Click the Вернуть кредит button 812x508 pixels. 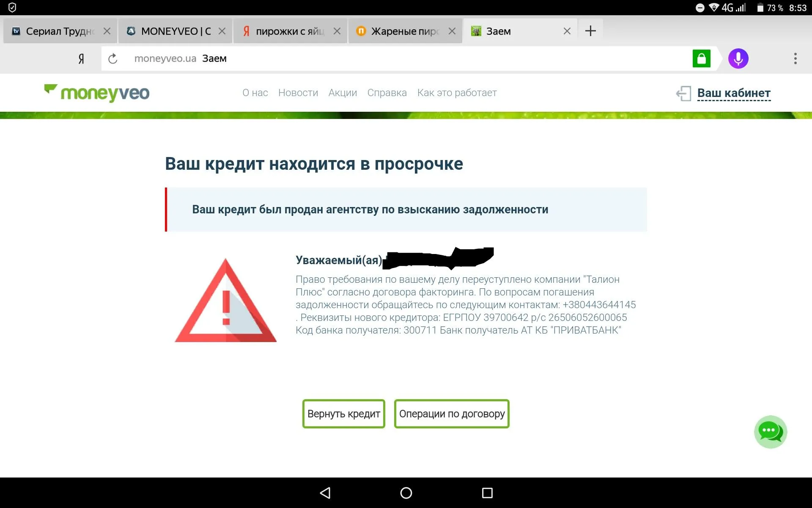[343, 414]
